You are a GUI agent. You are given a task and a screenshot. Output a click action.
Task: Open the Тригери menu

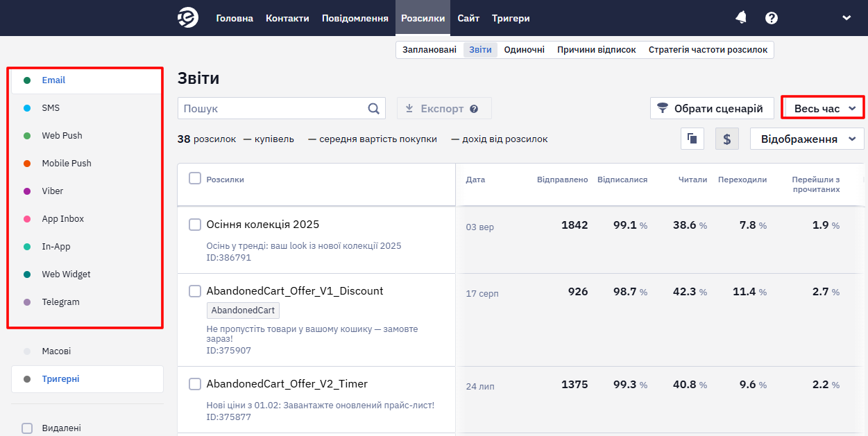[511, 18]
